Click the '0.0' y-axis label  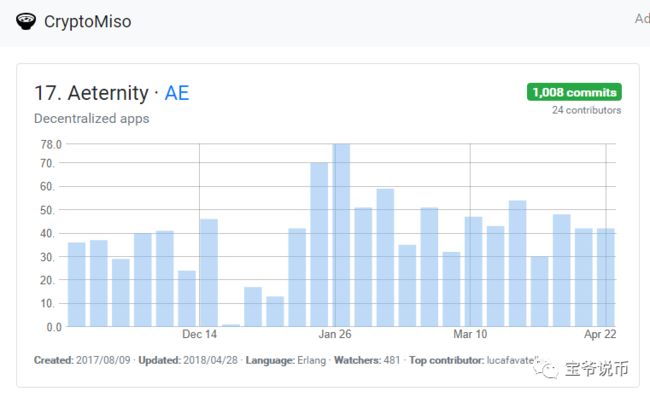(54, 327)
